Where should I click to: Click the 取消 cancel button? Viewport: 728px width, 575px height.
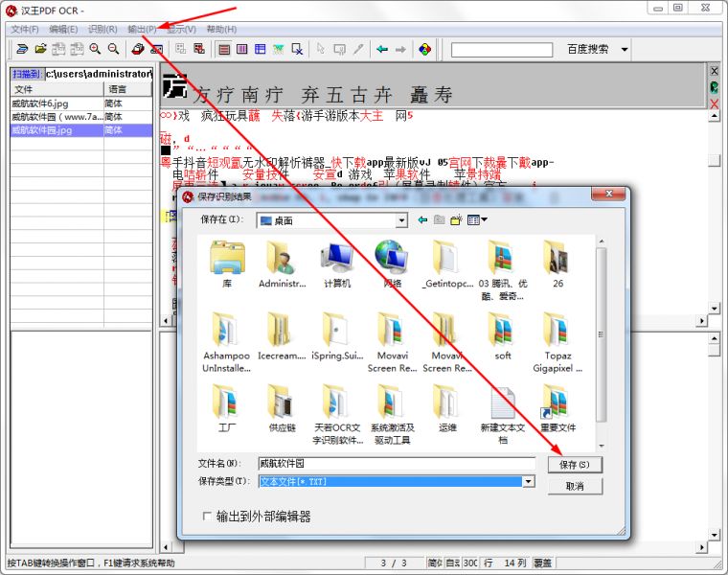[575, 486]
